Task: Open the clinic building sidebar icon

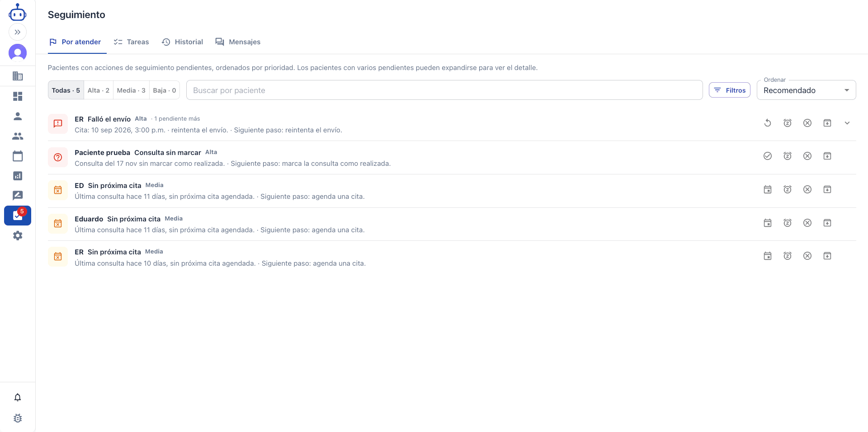Action: click(18, 76)
